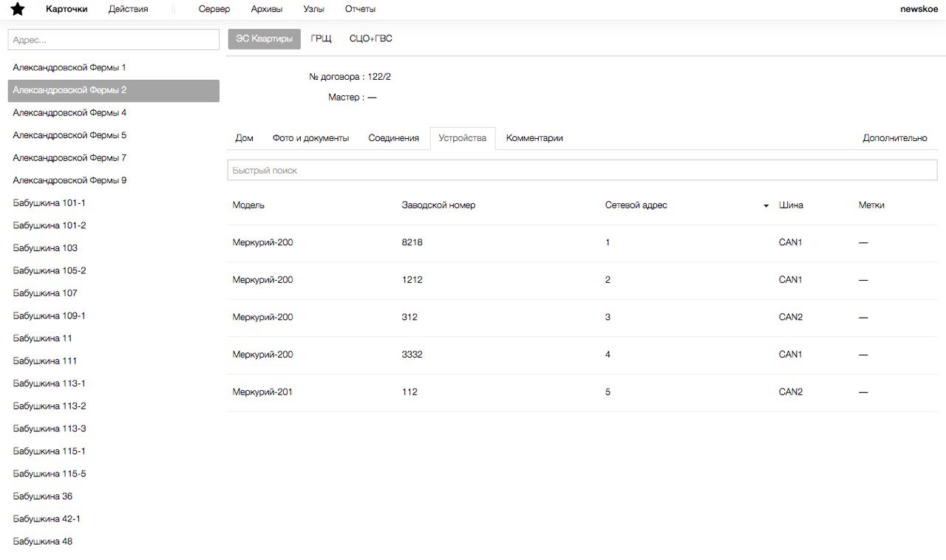Click network address 2 cell
946x560 pixels.
point(608,280)
